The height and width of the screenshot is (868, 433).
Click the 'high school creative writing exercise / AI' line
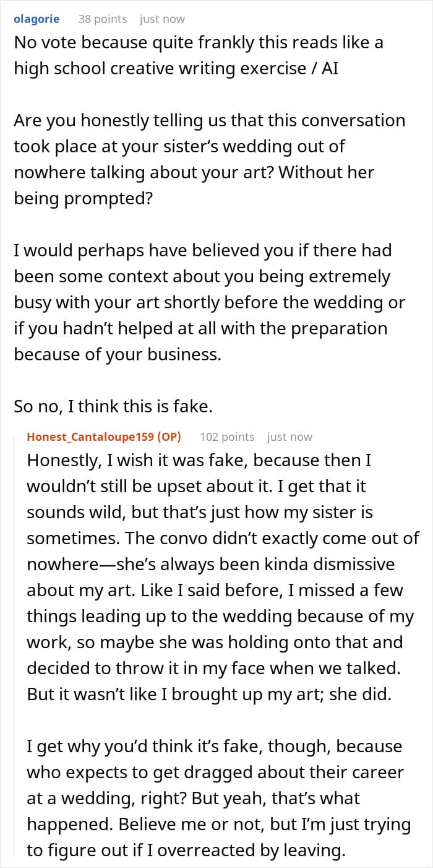tap(176, 68)
